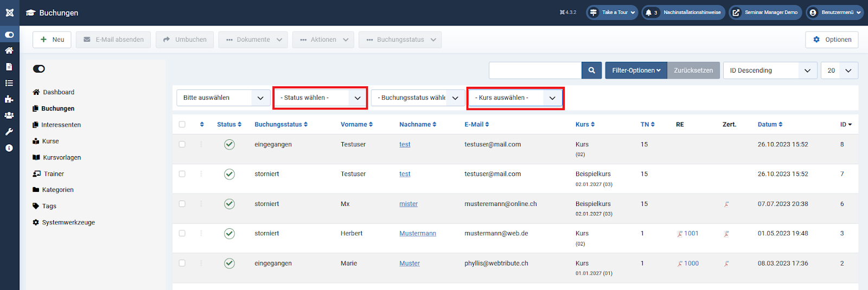Image resolution: width=868 pixels, height=290 pixels.
Task: Open the system wrench sidebar icon
Action: tap(9, 132)
